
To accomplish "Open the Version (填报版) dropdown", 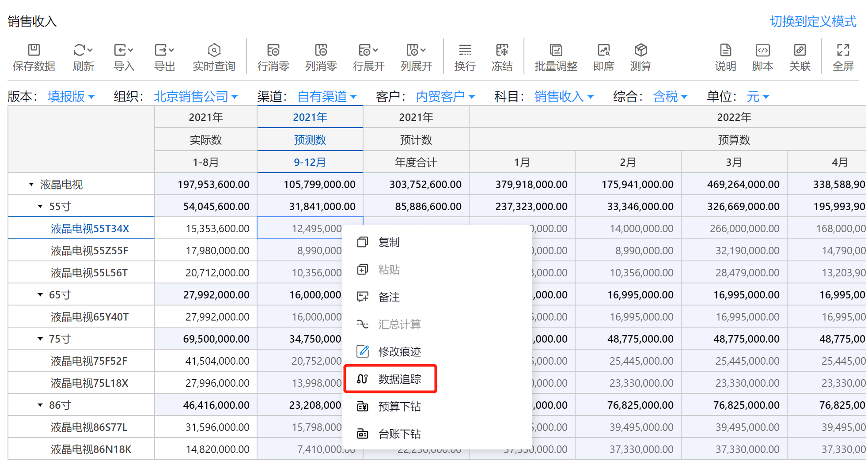I will click(71, 97).
